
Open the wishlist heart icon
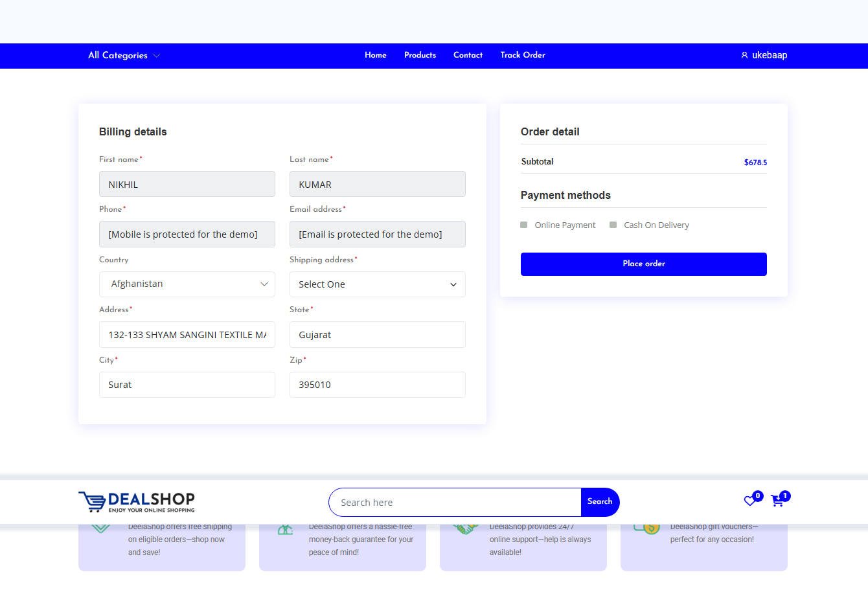[x=750, y=501]
